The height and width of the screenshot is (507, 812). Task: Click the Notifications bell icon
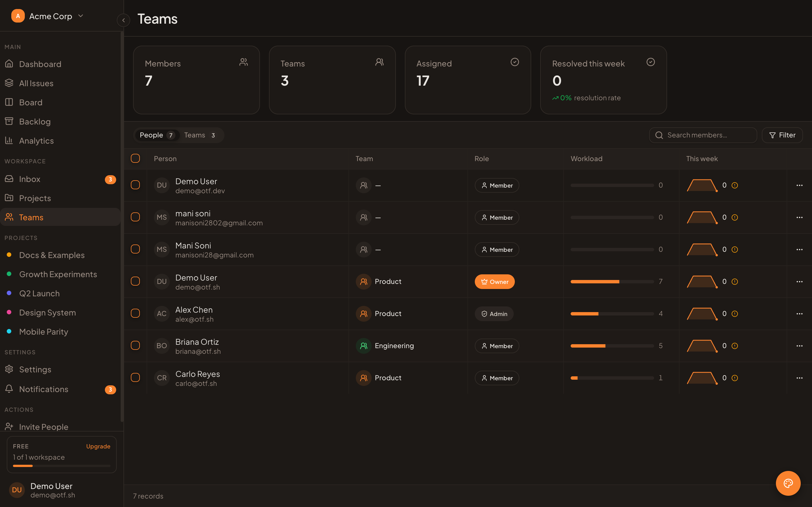9,389
